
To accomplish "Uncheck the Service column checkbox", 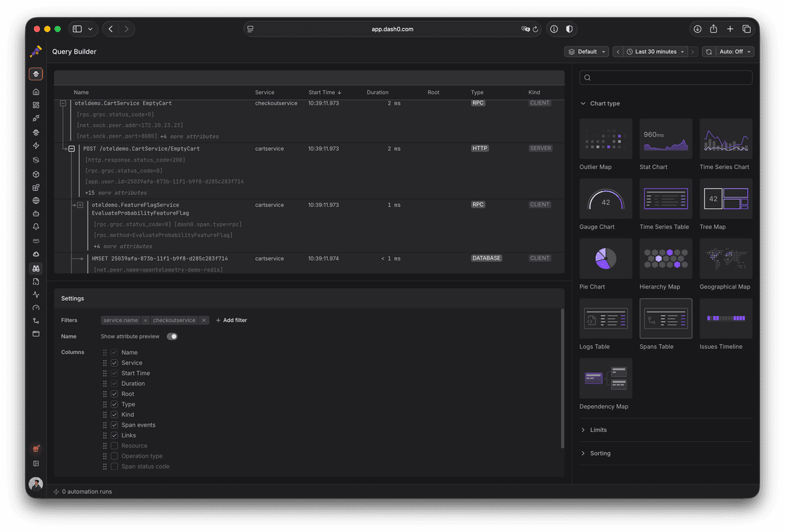I will 114,363.
